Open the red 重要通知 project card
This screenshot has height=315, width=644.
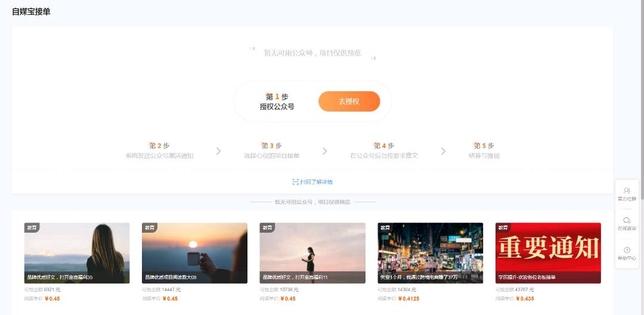pyautogui.click(x=548, y=253)
